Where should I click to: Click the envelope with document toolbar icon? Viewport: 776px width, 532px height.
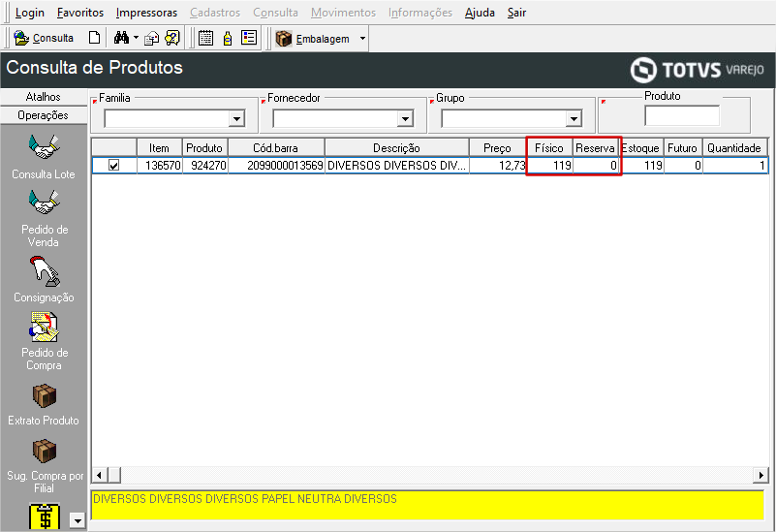coord(151,38)
